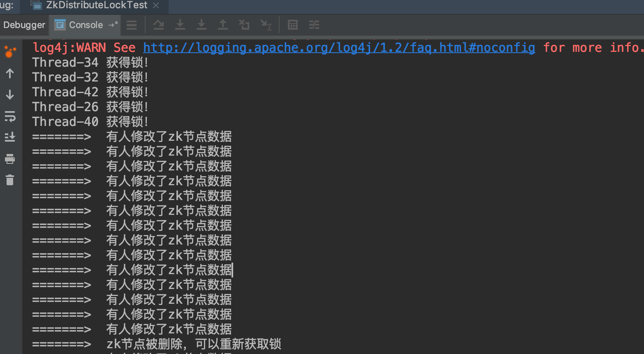
Task: Click the Drop Frame icon
Action: click(244, 25)
